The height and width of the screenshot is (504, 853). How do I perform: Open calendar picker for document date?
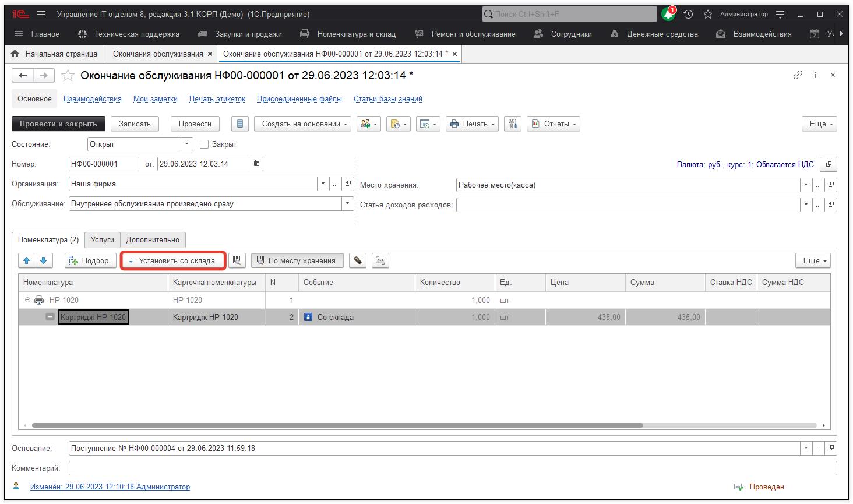256,164
